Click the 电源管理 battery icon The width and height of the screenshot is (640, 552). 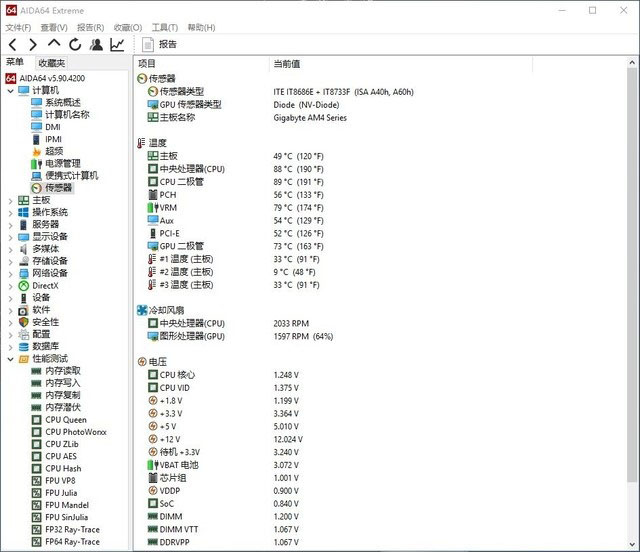pyautogui.click(x=37, y=164)
